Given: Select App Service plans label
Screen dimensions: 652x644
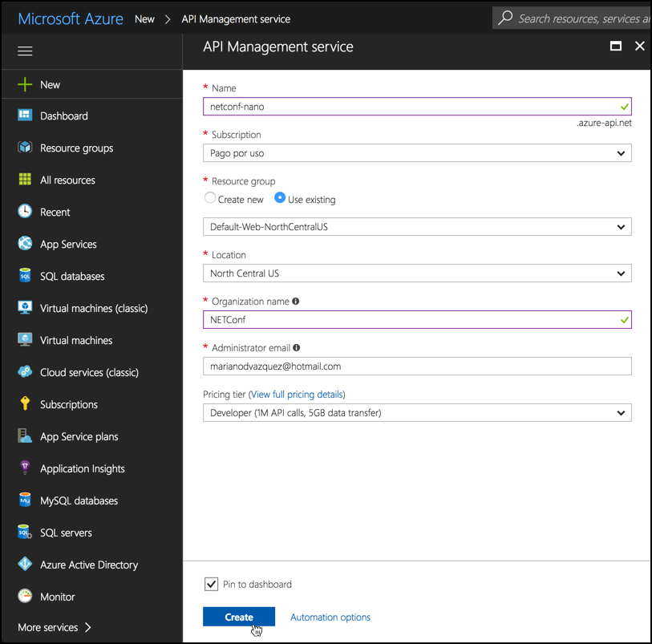Looking at the screenshot, I should (x=79, y=436).
